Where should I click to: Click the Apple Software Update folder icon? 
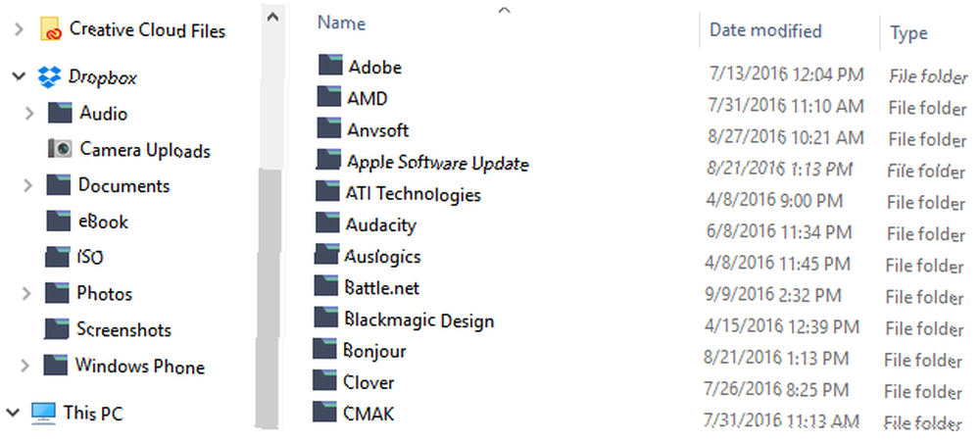(328, 160)
